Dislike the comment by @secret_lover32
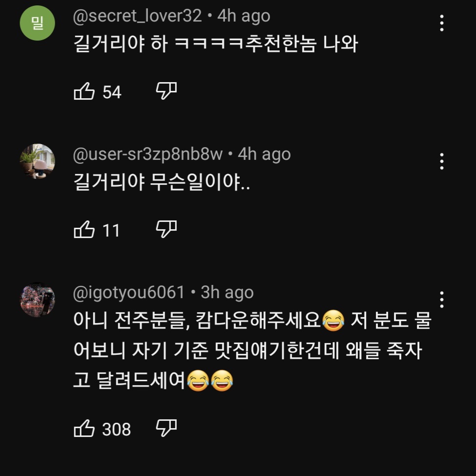Image resolution: width=476 pixels, height=476 pixels. (166, 90)
